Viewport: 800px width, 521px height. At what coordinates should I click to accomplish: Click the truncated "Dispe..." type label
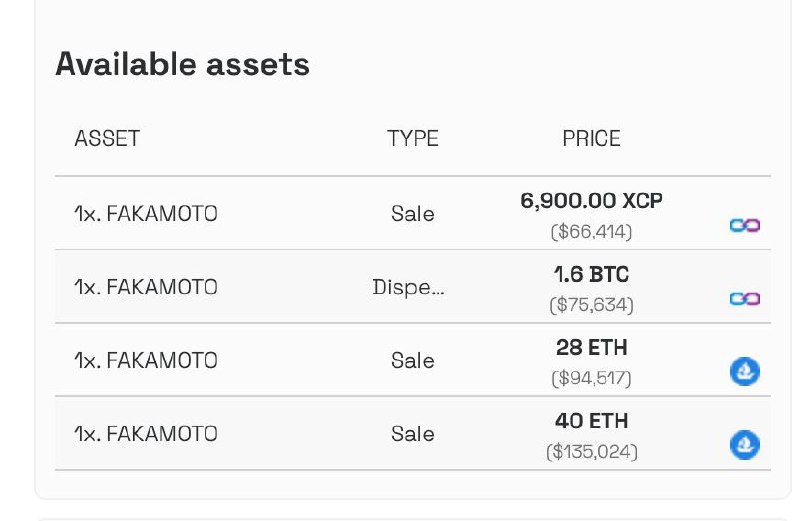[408, 287]
